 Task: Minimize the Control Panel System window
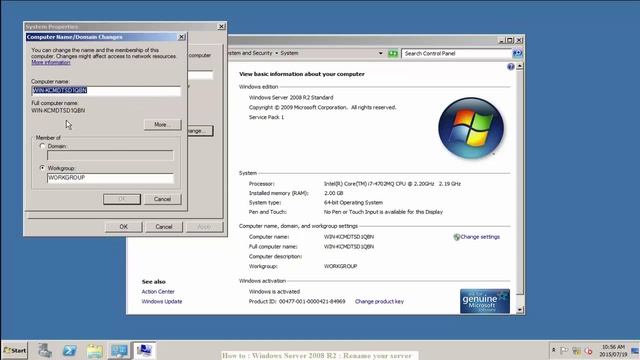502,40
